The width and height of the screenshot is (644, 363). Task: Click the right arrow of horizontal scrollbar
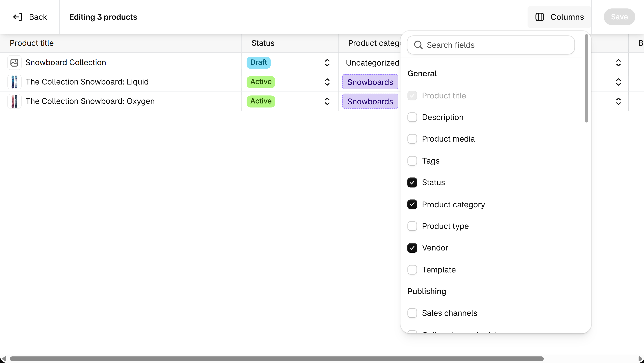coord(640,359)
